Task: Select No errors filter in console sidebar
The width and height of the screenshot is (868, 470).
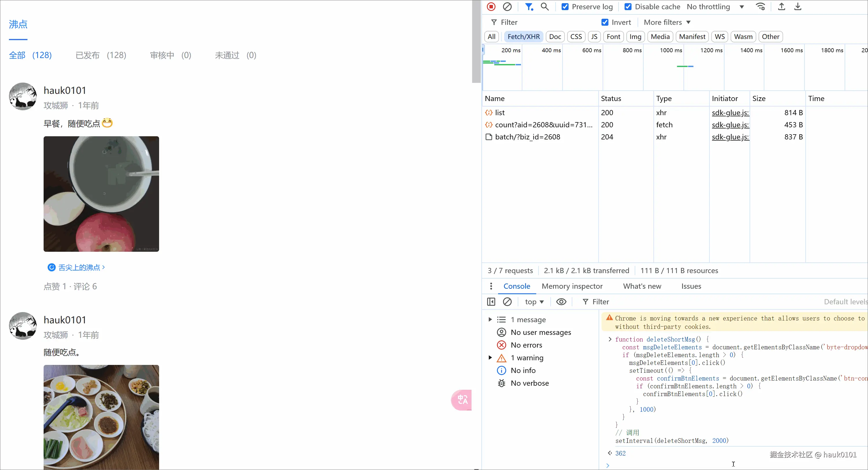Action: pos(526,345)
